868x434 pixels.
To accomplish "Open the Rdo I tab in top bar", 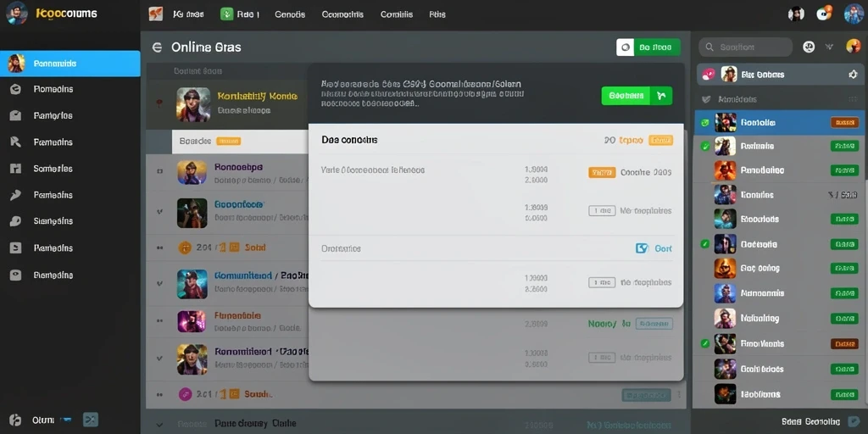I will tap(248, 14).
